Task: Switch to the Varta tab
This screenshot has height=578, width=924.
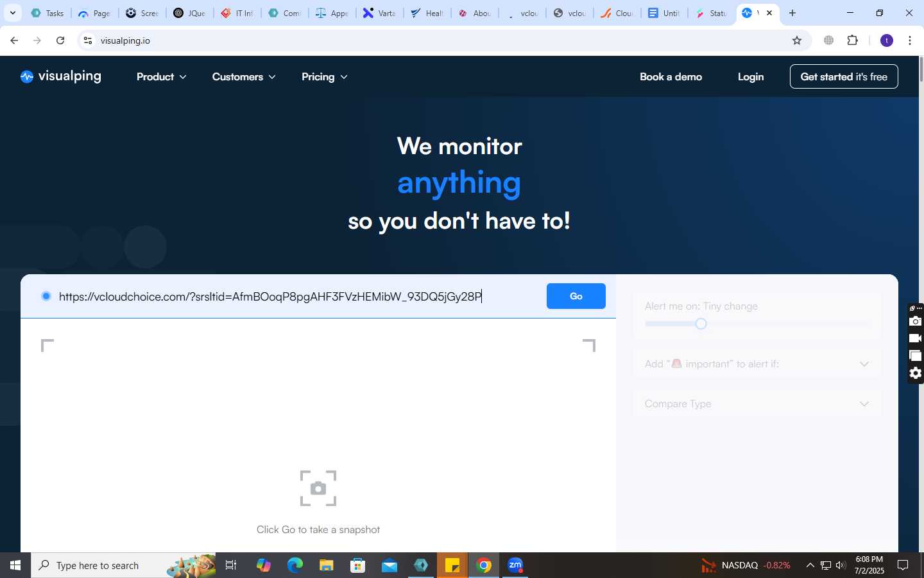Action: [x=379, y=13]
